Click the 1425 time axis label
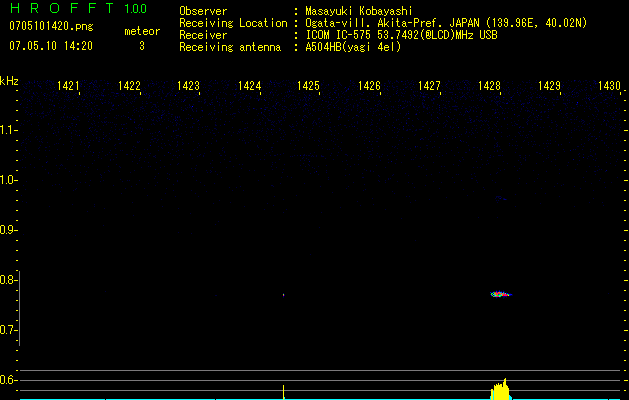Image resolution: width=629 pixels, height=400 pixels. pos(308,86)
